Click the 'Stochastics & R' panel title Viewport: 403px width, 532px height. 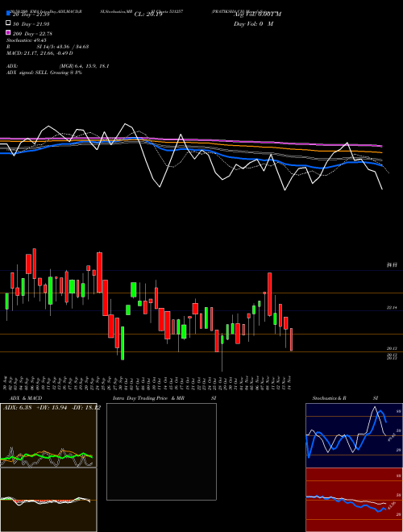click(x=329, y=398)
